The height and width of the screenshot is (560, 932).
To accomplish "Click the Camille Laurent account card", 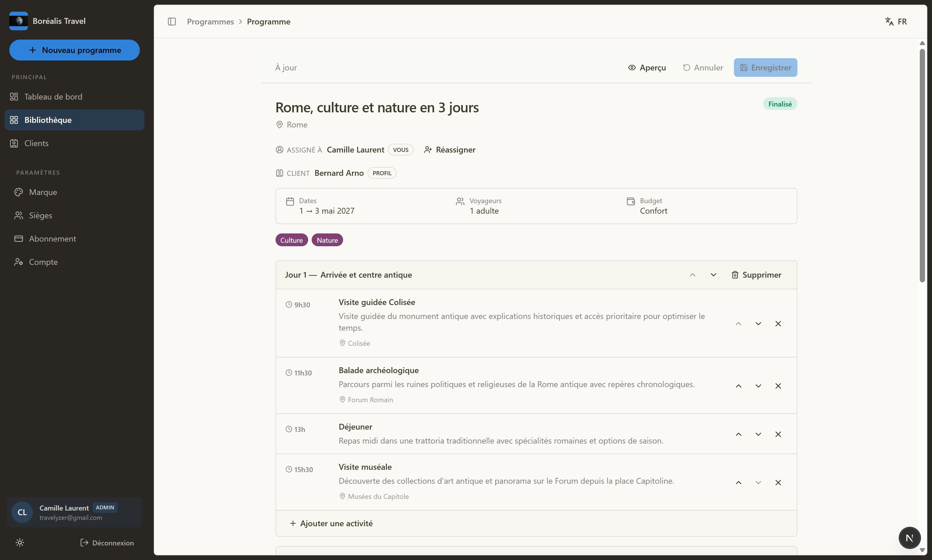I will (74, 513).
